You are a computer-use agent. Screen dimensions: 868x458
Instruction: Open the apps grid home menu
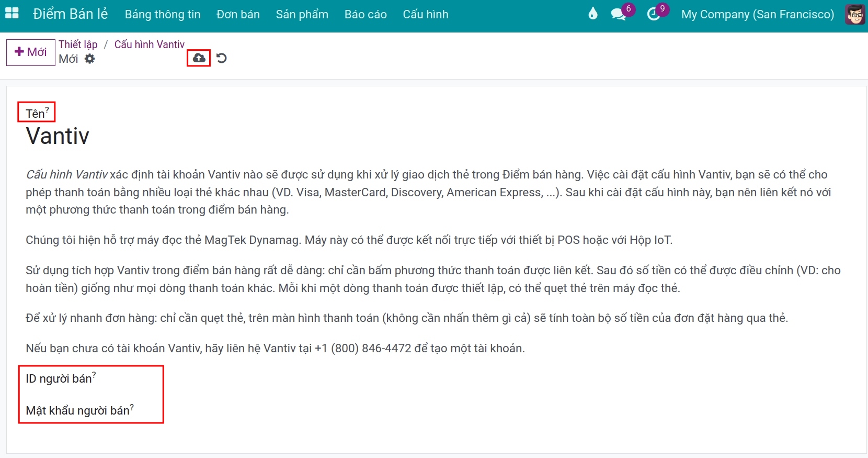coord(12,14)
